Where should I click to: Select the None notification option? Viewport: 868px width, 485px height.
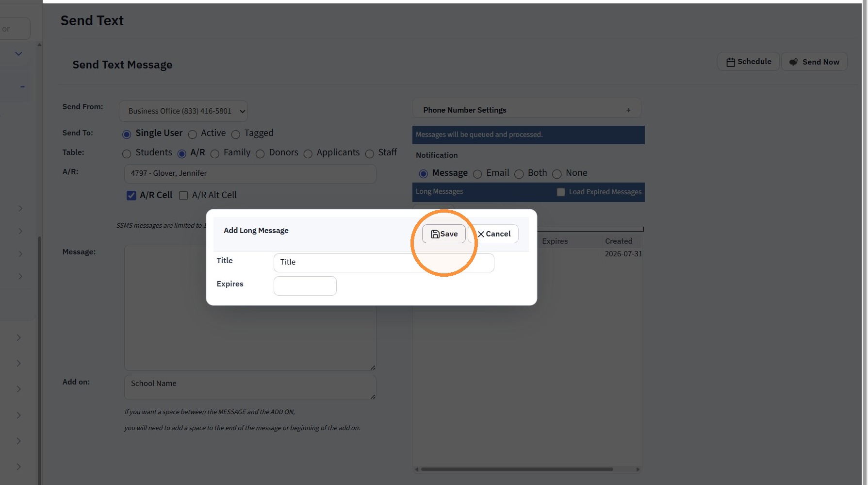coord(557,174)
